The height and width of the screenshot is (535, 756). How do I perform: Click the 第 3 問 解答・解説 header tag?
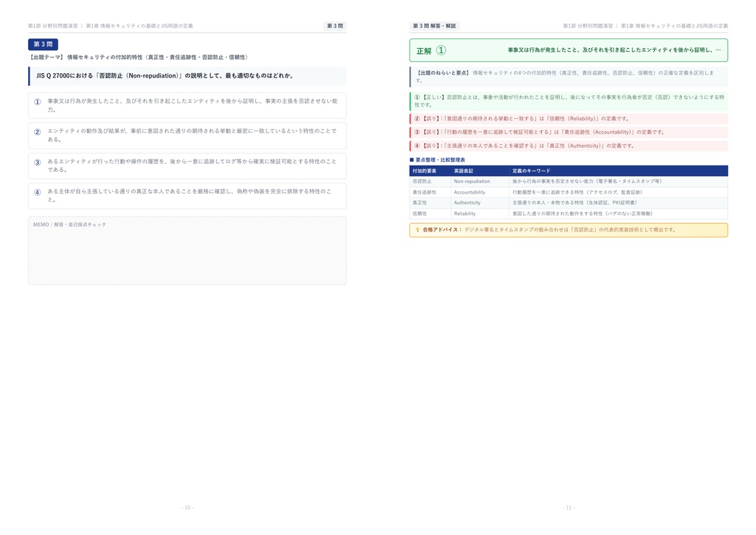click(434, 26)
